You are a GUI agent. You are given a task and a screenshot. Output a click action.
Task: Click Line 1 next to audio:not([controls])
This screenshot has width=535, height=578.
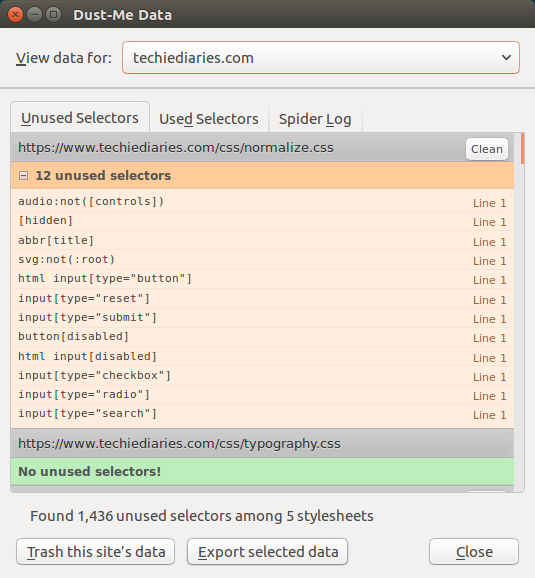coord(489,203)
